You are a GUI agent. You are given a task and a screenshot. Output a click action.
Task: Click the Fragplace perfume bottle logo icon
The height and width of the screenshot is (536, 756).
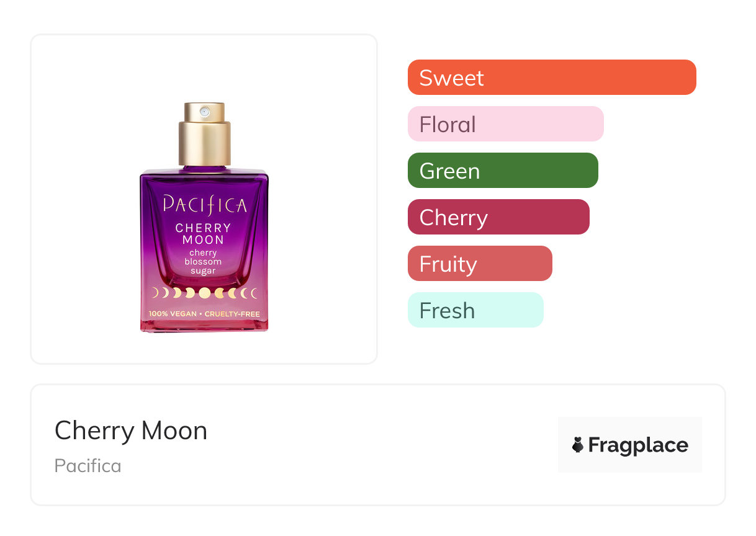pyautogui.click(x=578, y=445)
